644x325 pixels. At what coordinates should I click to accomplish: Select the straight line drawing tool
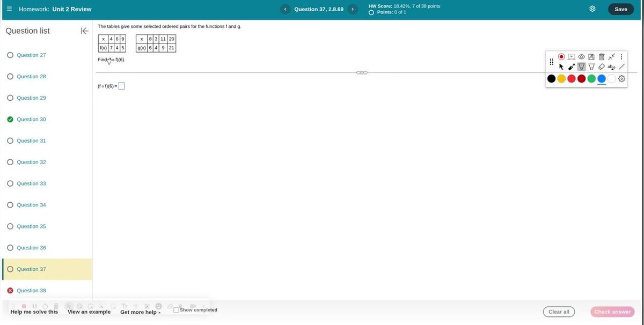(x=621, y=67)
